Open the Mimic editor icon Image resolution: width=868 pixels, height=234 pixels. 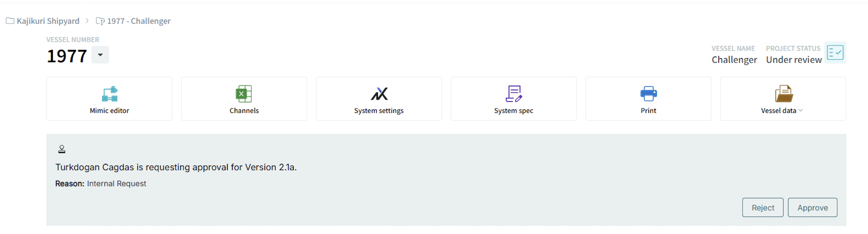click(x=110, y=94)
